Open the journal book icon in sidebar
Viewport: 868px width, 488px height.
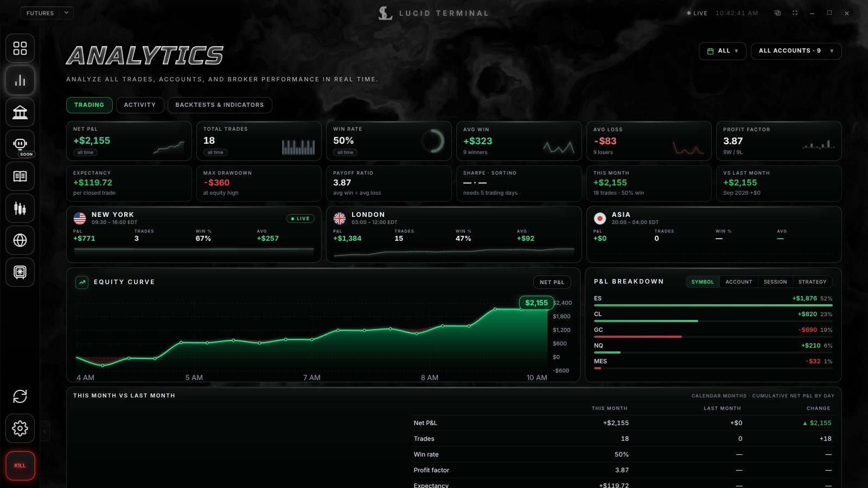pos(20,176)
